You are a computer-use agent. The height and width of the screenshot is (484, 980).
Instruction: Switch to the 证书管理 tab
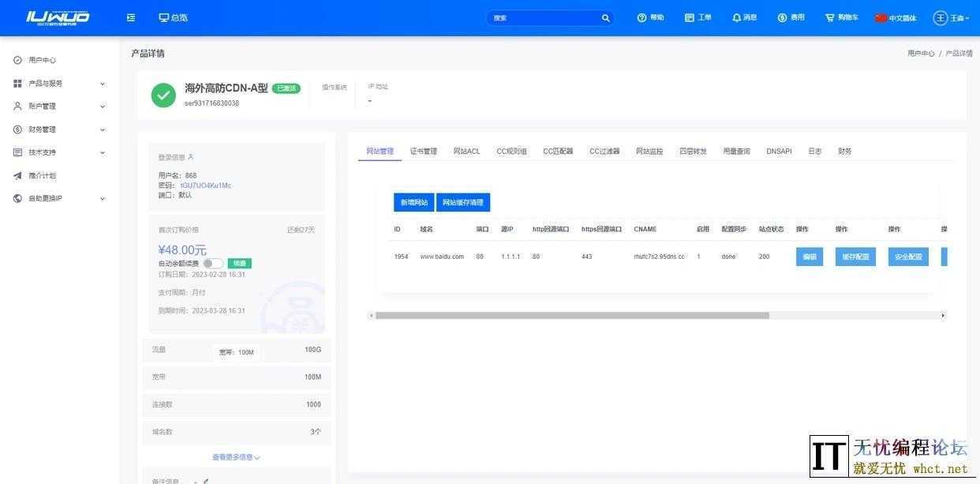(x=425, y=151)
